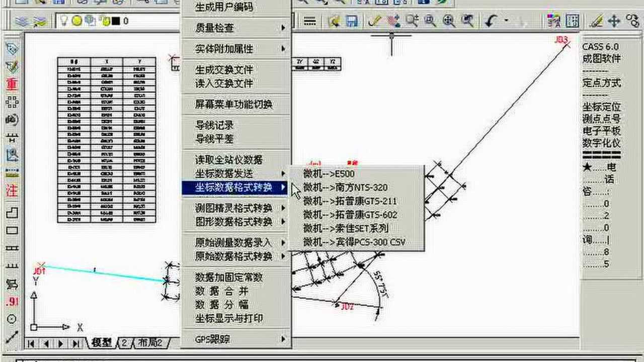
Task: Select the rectangle tool in left toolbar
Action: pos(12,231)
